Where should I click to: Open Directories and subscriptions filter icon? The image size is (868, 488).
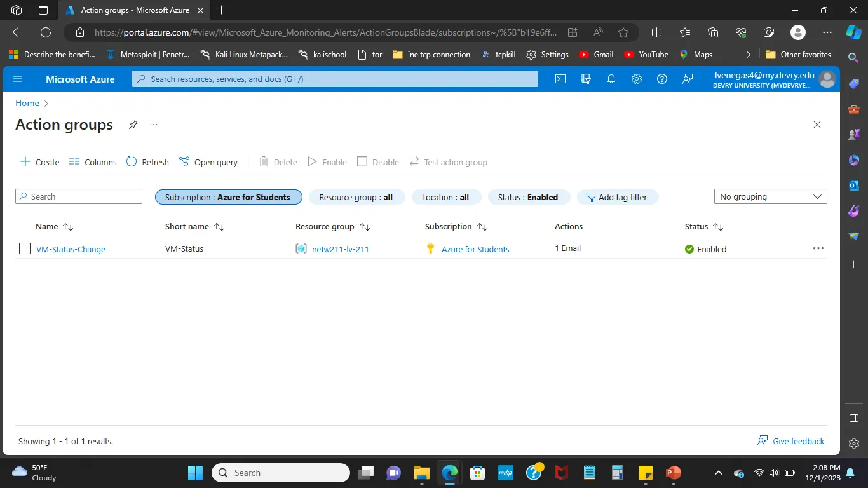[586, 79]
